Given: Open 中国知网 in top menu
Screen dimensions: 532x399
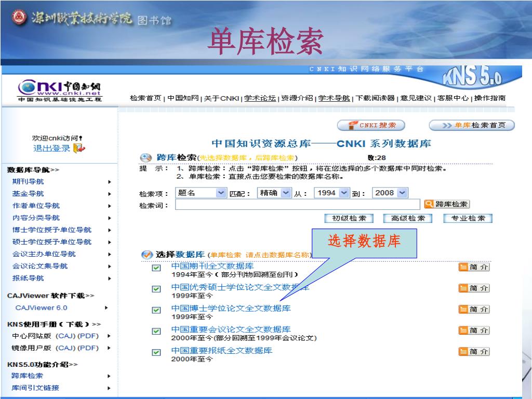Looking at the screenshot, I should click(x=183, y=98).
